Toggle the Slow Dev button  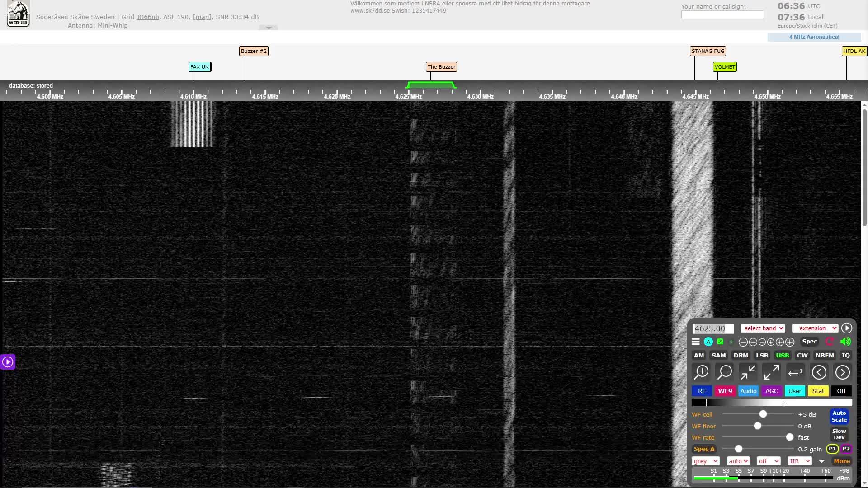click(839, 434)
